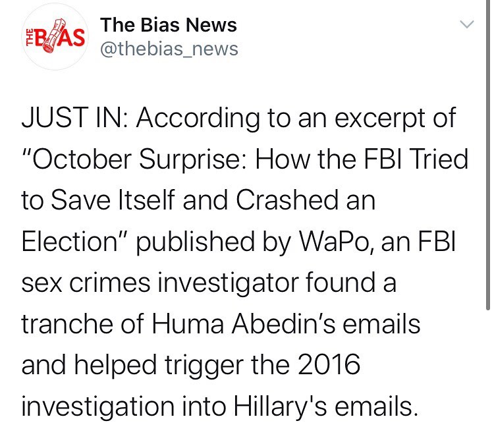Open The Bias News profile avatar
Screen dimensions: 494x448
55,36
